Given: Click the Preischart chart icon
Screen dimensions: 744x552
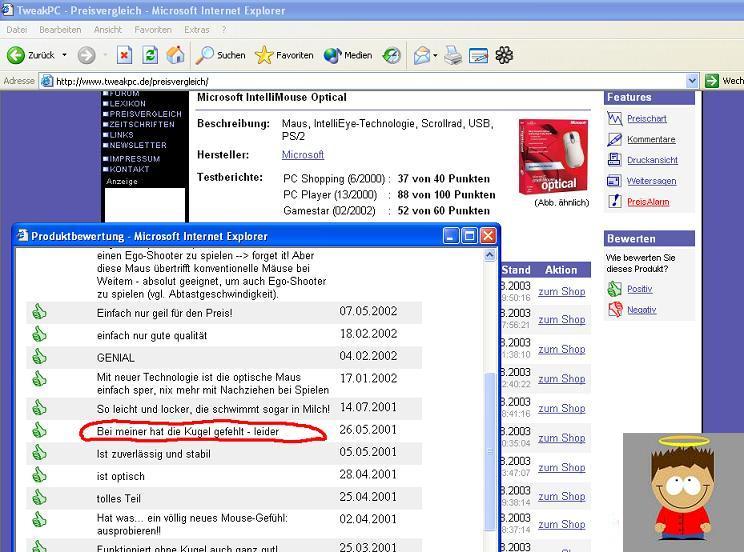Looking at the screenshot, I should 615,119.
